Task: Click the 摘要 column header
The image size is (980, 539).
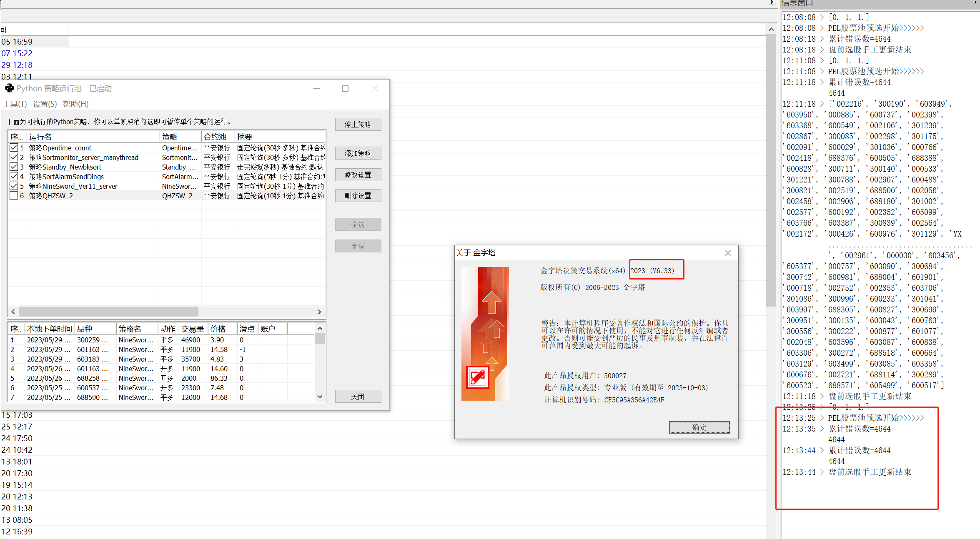Action: point(280,137)
